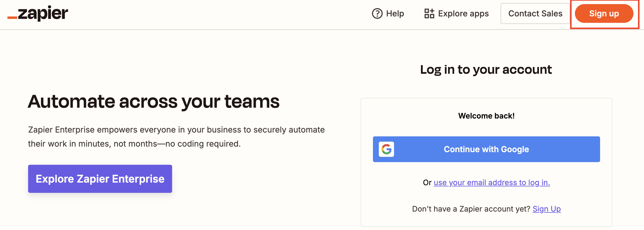The image size is (644, 230).
Task: Click the Welcome back! text
Action: (486, 116)
